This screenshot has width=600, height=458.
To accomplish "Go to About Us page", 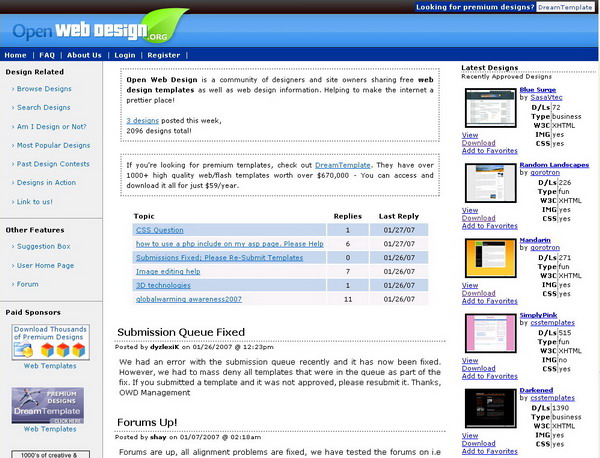I will pyautogui.click(x=84, y=55).
